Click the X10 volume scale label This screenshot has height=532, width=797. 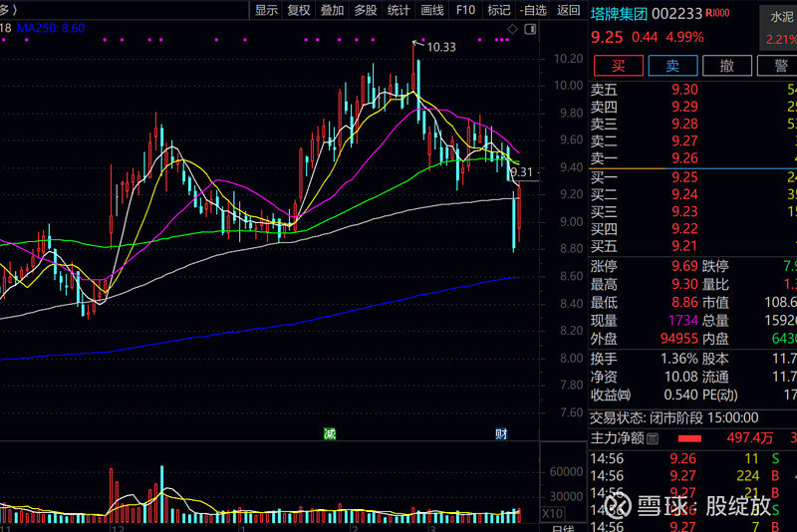click(x=552, y=513)
